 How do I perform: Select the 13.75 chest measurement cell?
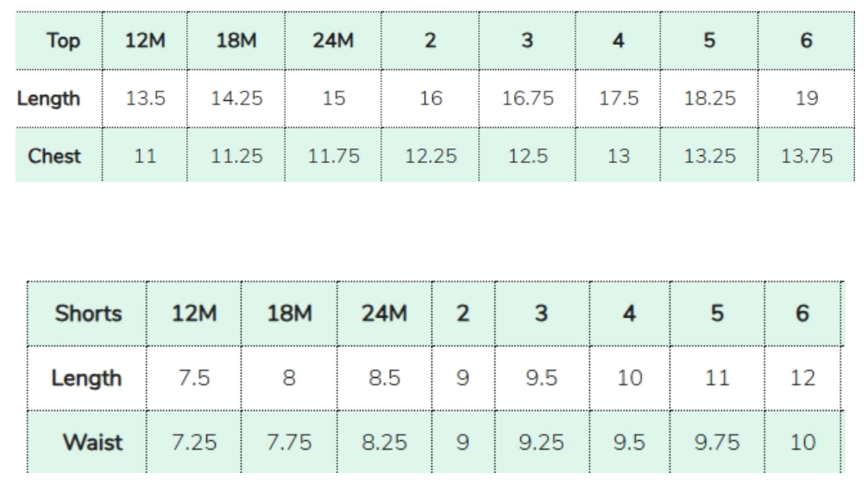click(807, 156)
